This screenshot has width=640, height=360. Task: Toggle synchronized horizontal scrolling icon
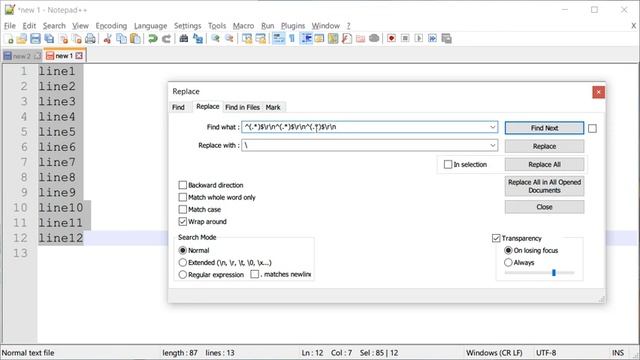260,39
